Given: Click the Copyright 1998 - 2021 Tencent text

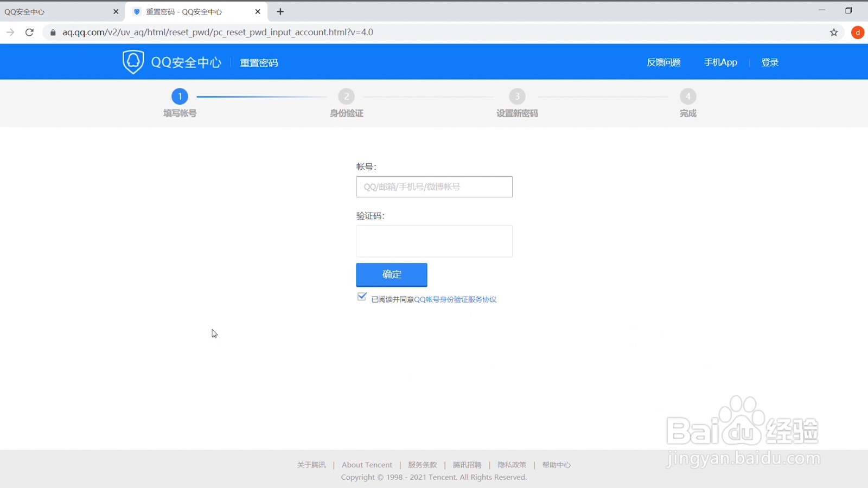Looking at the screenshot, I should [x=434, y=477].
